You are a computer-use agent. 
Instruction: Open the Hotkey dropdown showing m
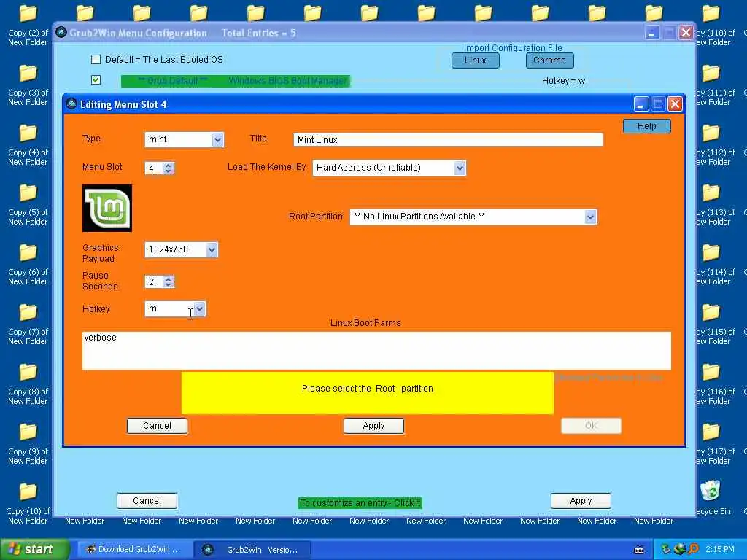200,308
